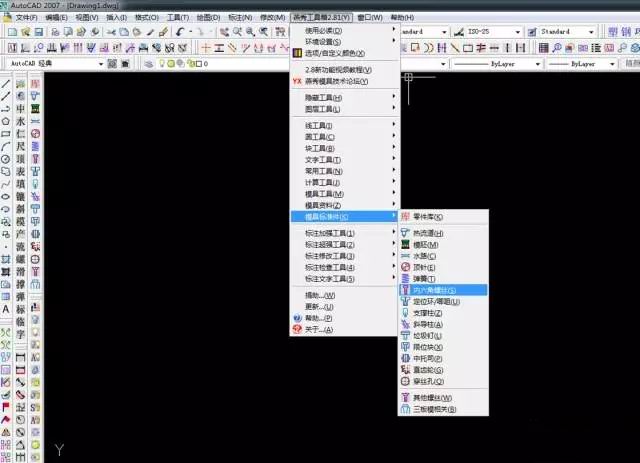This screenshot has height=463, width=640.
Task: Select the Rectangle draw tool
Action: (x=6, y=134)
